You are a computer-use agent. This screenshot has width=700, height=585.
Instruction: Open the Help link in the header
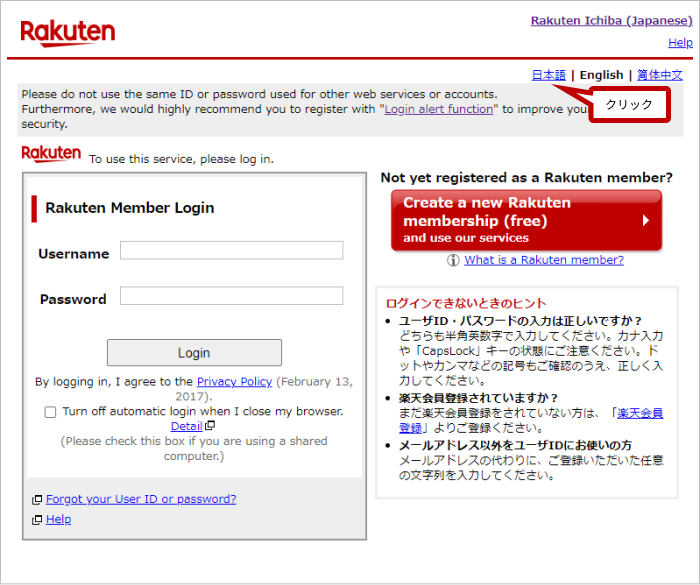pyautogui.click(x=680, y=42)
